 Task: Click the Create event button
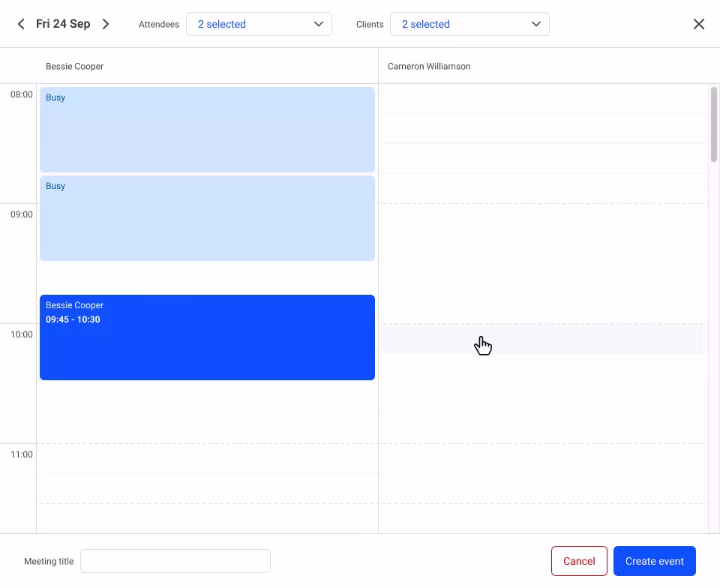(x=654, y=561)
